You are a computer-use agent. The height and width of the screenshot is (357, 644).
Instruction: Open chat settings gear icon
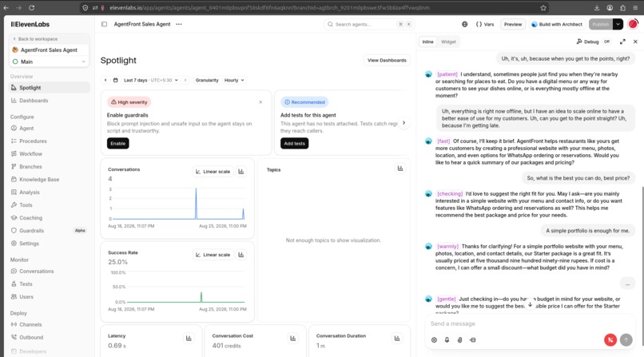click(x=434, y=339)
